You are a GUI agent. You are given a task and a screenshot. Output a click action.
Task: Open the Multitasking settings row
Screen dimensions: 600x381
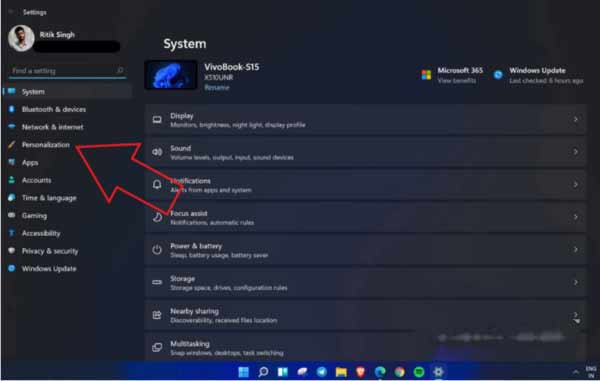point(365,347)
